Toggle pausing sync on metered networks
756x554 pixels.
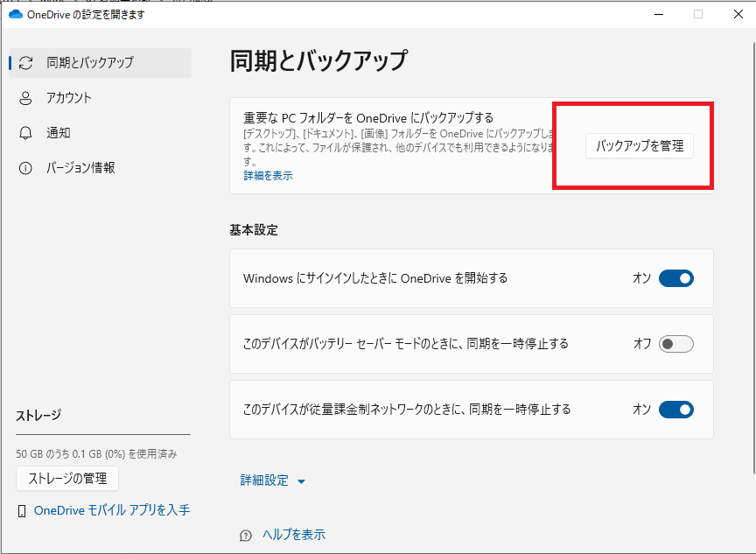pyautogui.click(x=676, y=410)
